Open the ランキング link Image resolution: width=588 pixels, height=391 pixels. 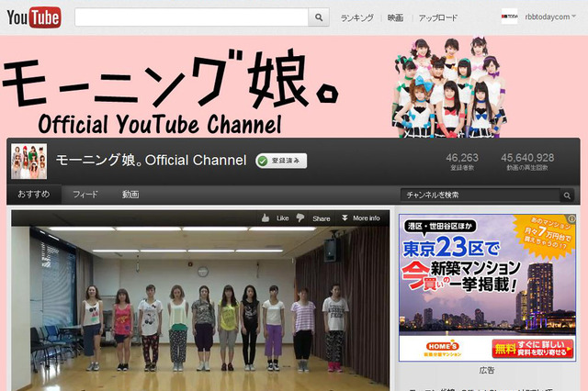coord(357,17)
